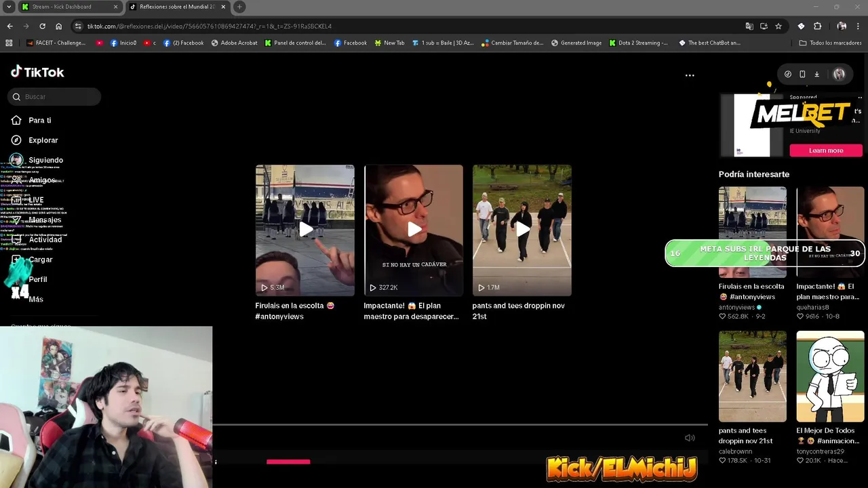Open a new browser tab
Image resolution: width=868 pixels, height=488 pixels.
(239, 7)
